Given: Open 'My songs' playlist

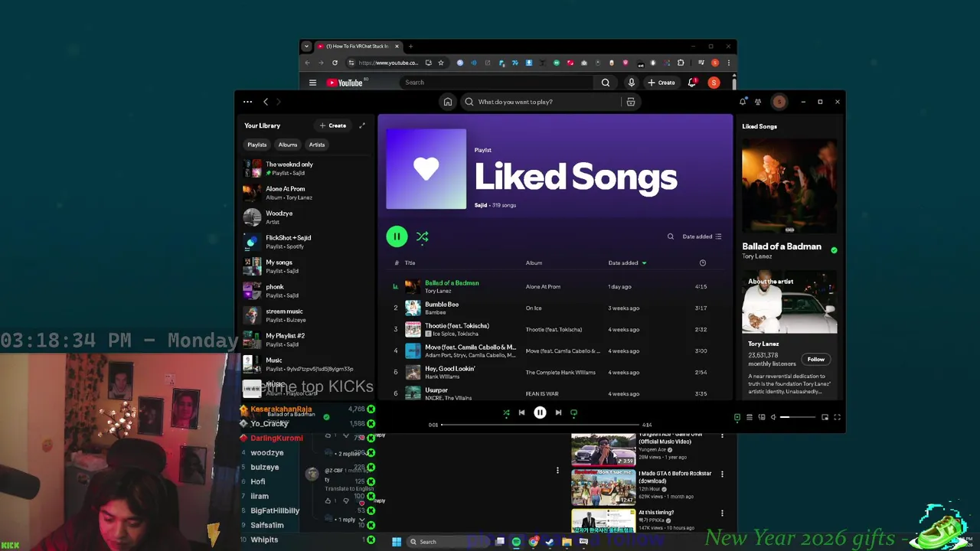Looking at the screenshot, I should (x=306, y=266).
